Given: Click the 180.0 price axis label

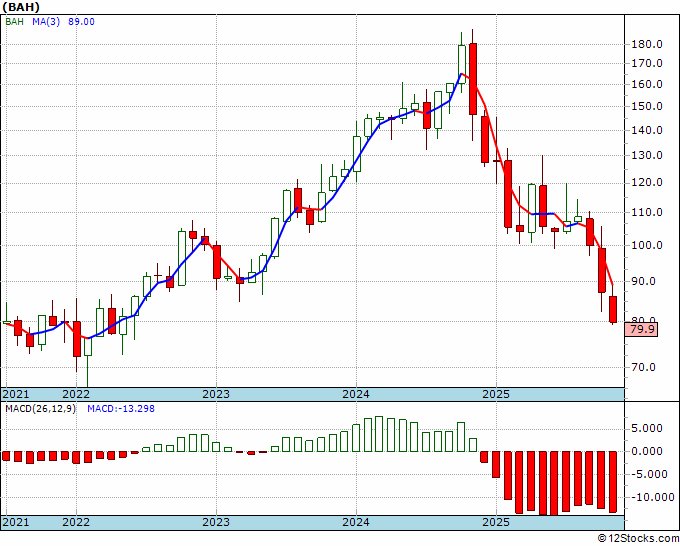Looking at the screenshot, I should tap(646, 44).
